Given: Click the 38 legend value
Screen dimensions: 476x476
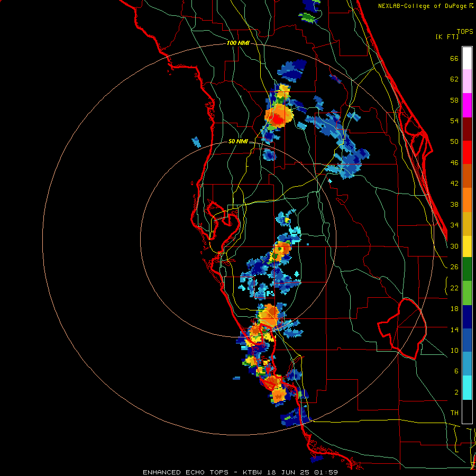Looking at the screenshot, I should (x=454, y=204).
